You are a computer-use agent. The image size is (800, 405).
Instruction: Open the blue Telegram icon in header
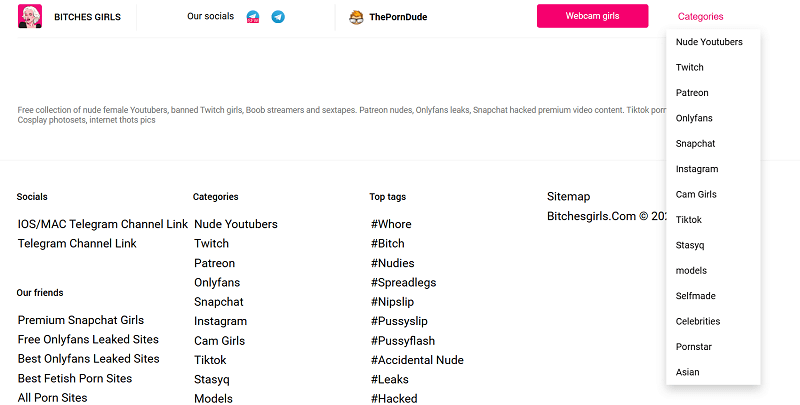pos(278,17)
